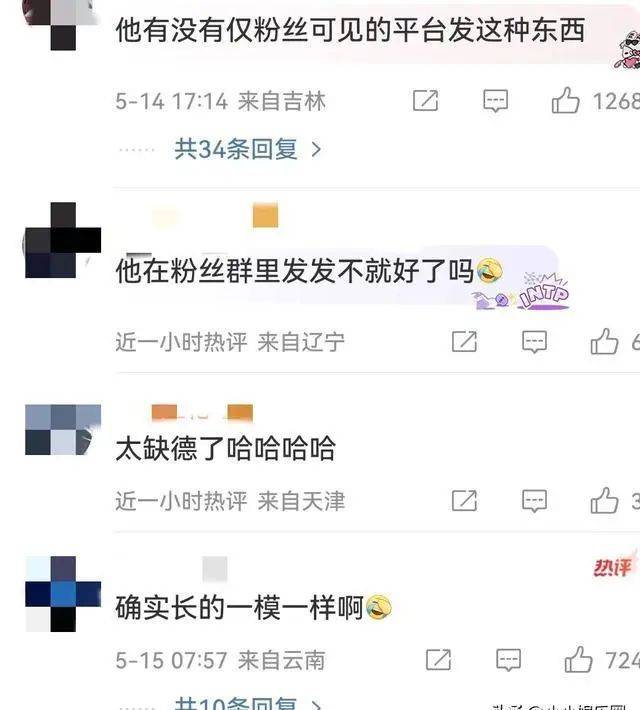Viewport: 640px width, 710px height.
Task: Reply to the comment from 吉林
Action: pyautogui.click(x=496, y=101)
